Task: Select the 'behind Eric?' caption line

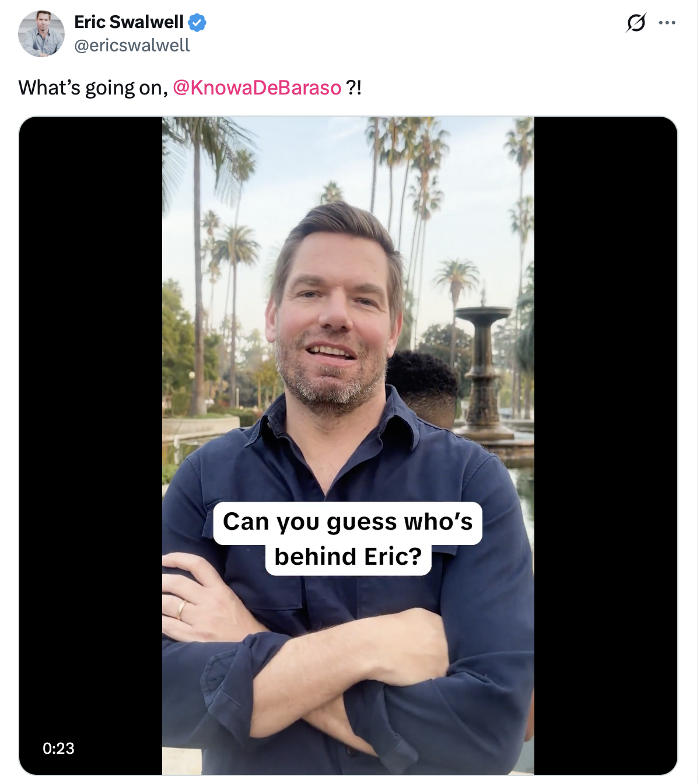Action: (x=348, y=557)
